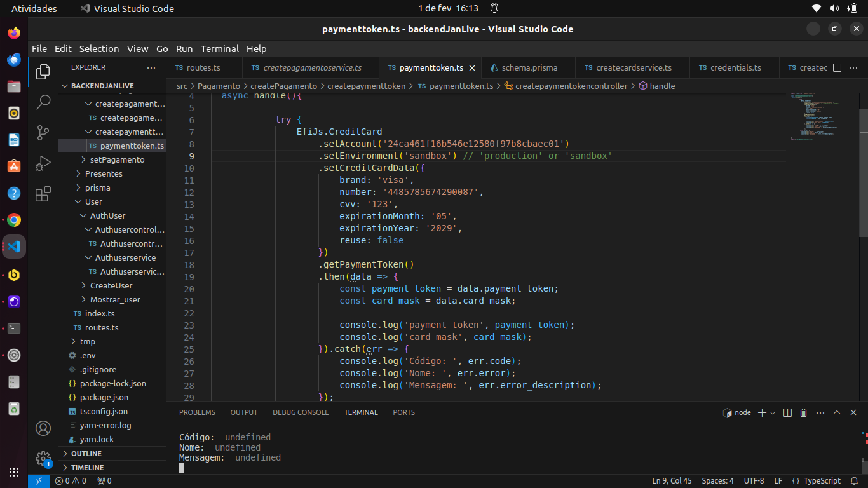Open the File menu
Screen dimensions: 868x488
(x=39, y=49)
